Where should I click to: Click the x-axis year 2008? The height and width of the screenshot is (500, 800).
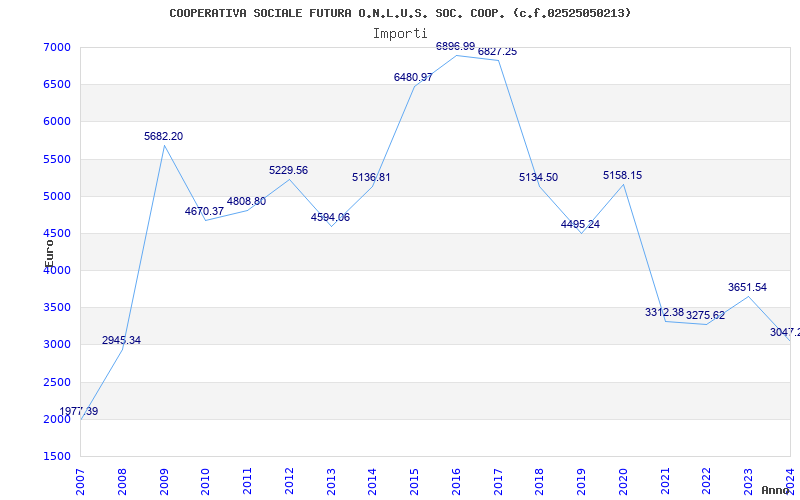coord(122,481)
